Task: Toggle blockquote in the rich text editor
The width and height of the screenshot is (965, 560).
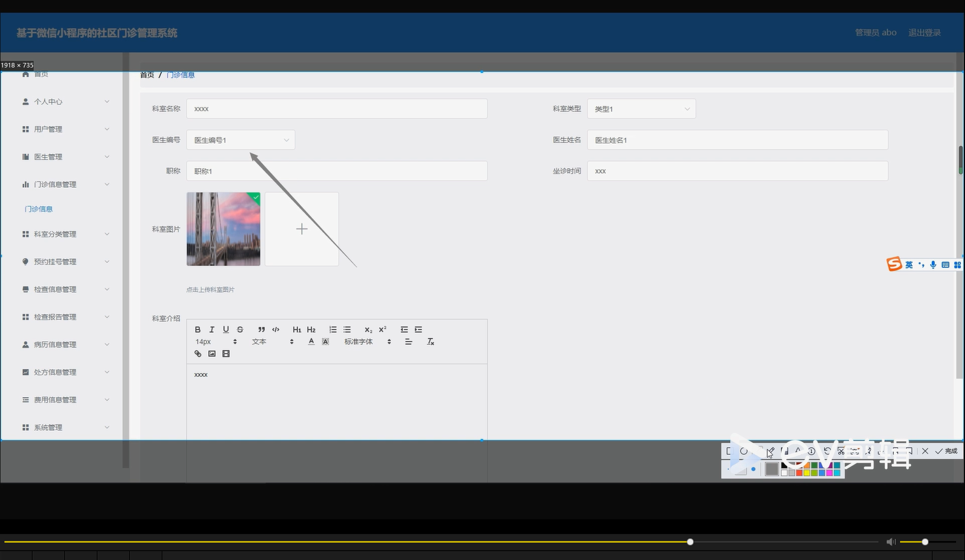Action: (x=261, y=330)
